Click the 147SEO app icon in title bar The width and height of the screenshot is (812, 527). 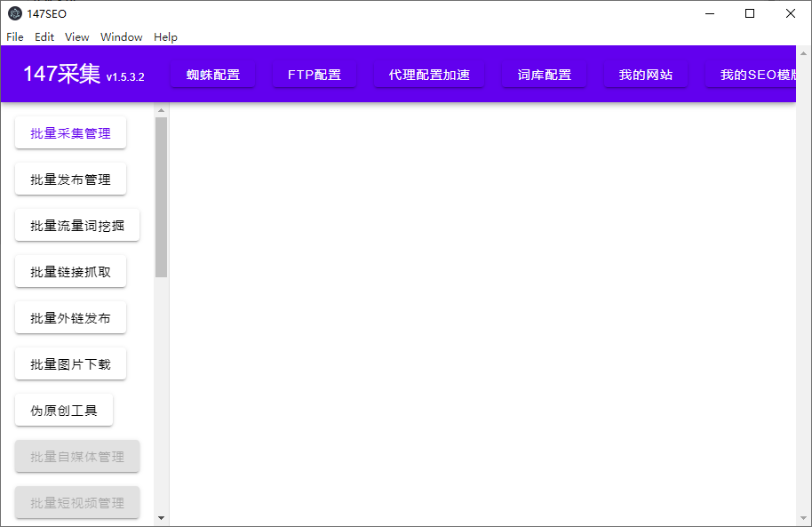click(15, 13)
